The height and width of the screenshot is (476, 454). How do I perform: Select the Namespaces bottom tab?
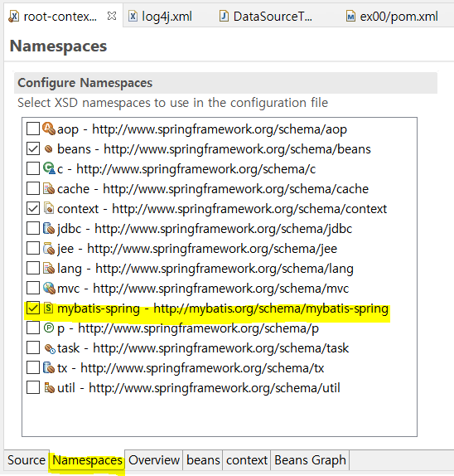87,460
